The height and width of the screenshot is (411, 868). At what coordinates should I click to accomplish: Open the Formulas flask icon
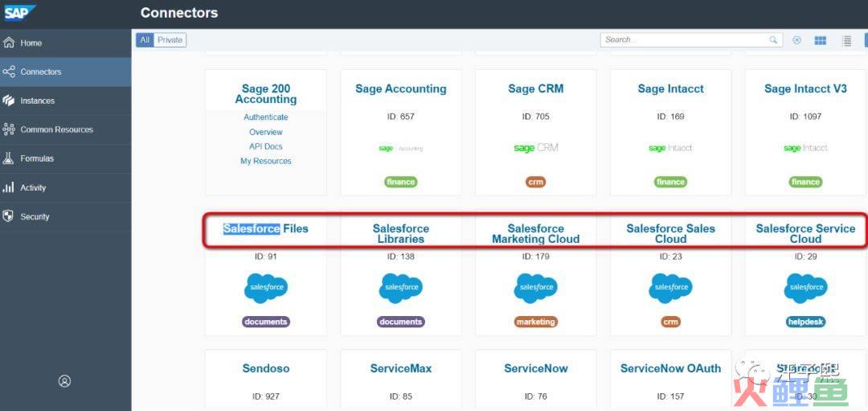coord(9,158)
